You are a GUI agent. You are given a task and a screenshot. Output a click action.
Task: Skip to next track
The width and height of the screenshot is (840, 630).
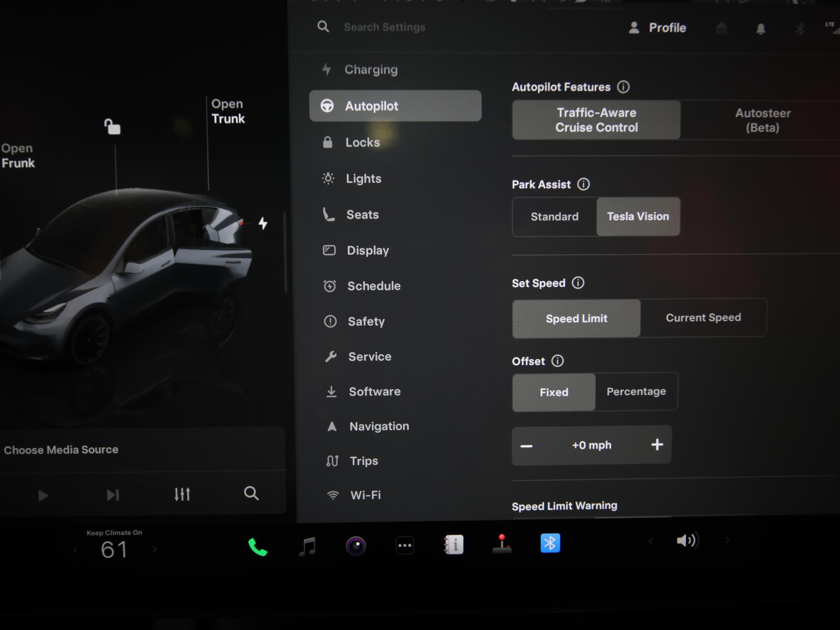pos(113,495)
